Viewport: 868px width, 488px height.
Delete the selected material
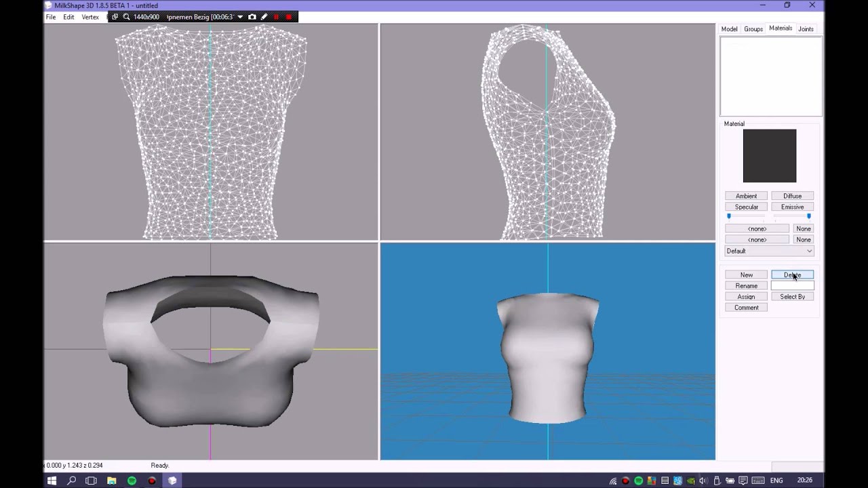(x=792, y=274)
